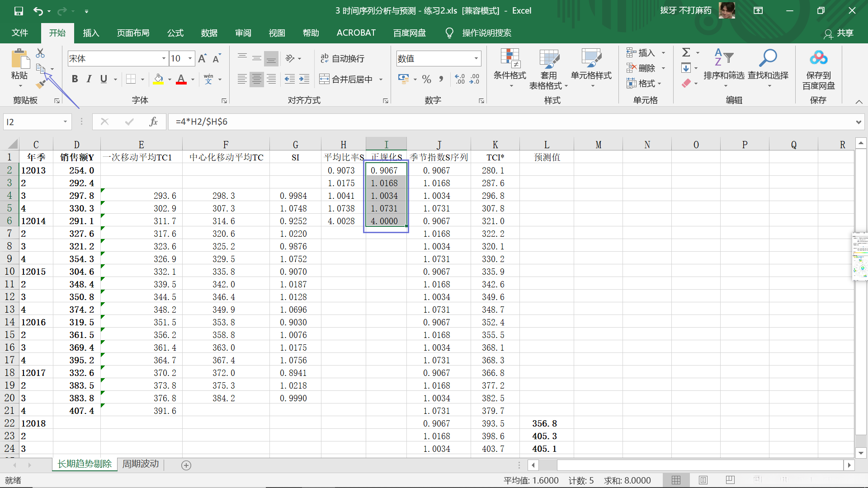The height and width of the screenshot is (488, 868).
Task: Open the Name Box dropdown arrow
Action: click(65, 122)
